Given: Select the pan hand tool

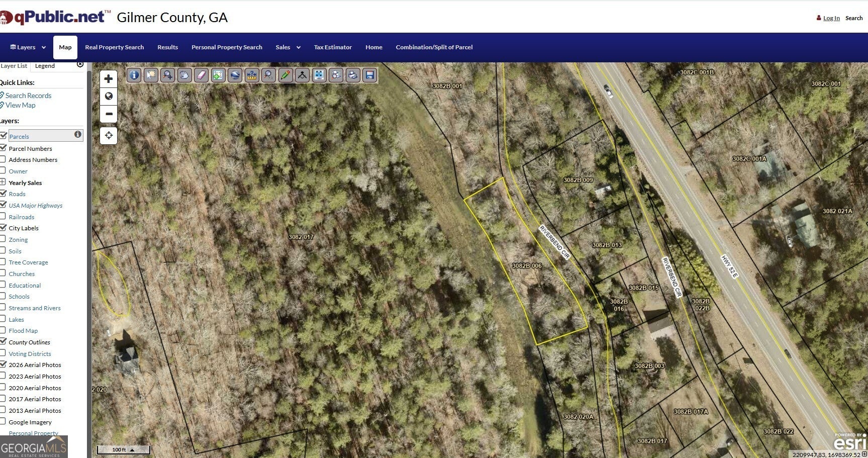Looking at the screenshot, I should pos(184,75).
